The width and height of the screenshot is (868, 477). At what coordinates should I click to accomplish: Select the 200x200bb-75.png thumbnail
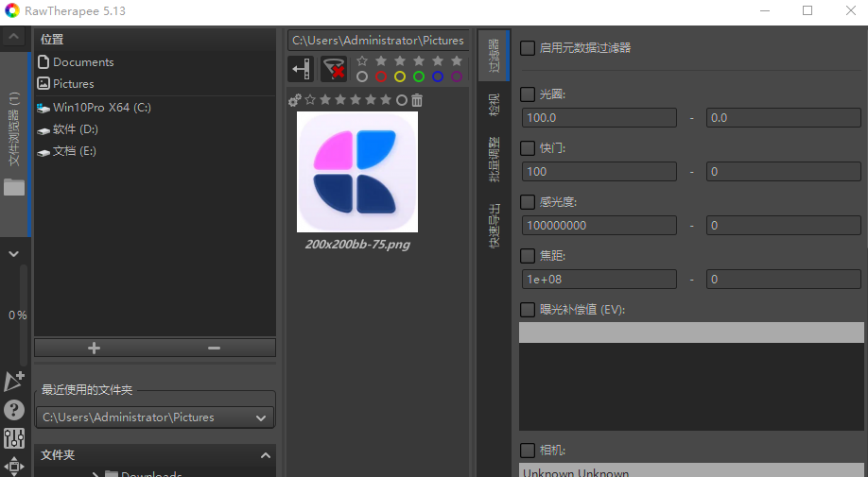tap(357, 172)
